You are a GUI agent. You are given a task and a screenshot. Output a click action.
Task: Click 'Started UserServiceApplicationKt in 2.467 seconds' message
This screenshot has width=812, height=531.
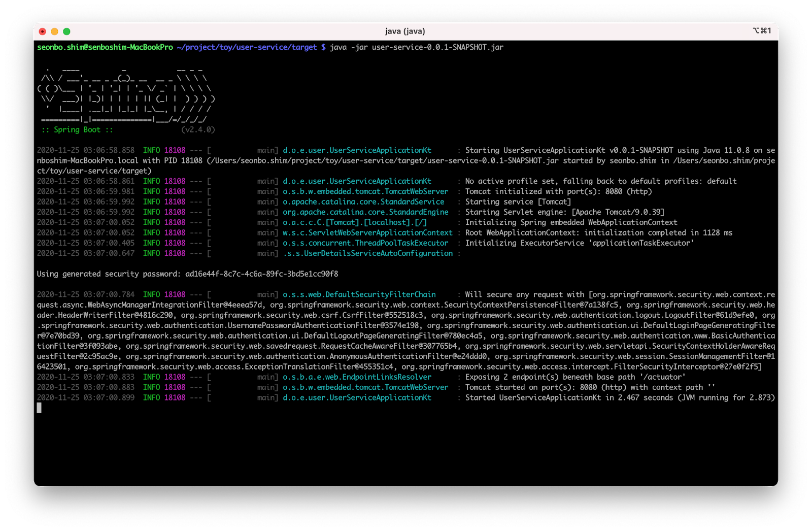coord(569,397)
